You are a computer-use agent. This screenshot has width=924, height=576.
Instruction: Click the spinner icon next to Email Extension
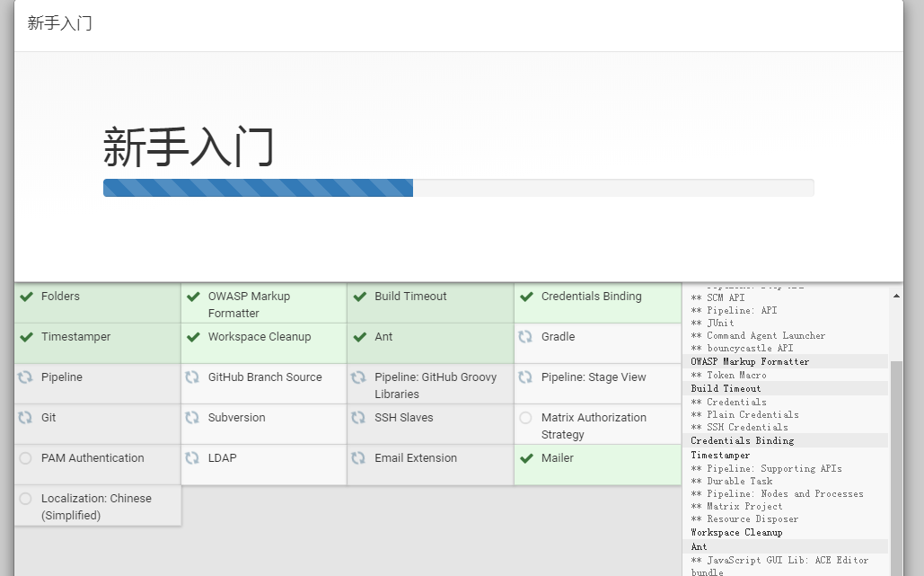tap(358, 458)
